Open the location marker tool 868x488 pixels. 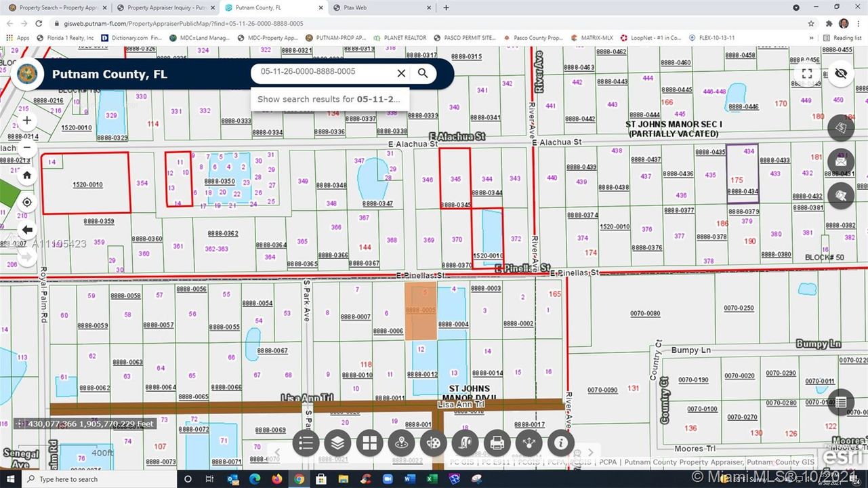[401, 443]
